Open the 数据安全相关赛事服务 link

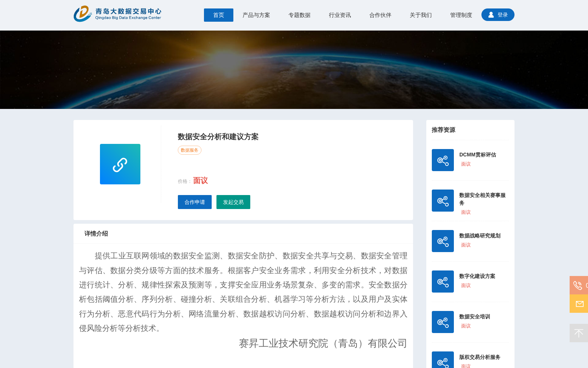pyautogui.click(x=483, y=199)
